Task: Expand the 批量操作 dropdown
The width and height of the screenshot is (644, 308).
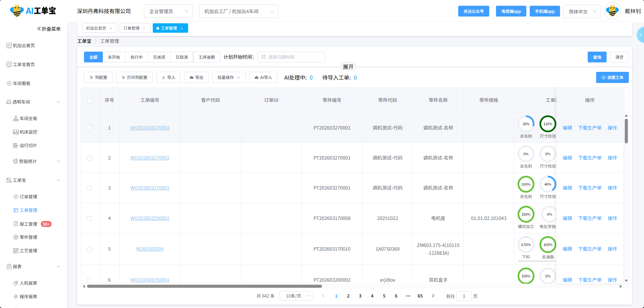Action: tap(229, 78)
